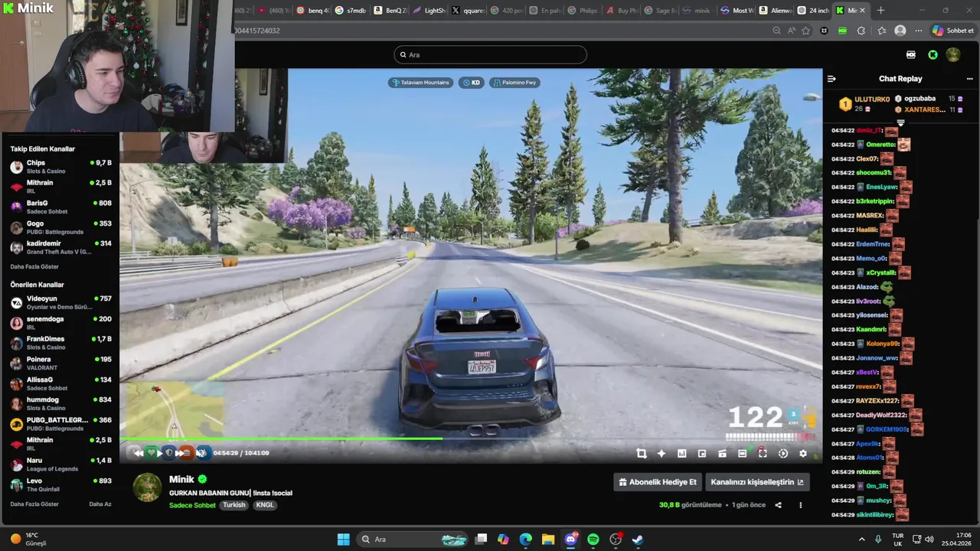Viewport: 980px width, 551px height.
Task: Click the green Kick coin icon in header
Action: 933,54
